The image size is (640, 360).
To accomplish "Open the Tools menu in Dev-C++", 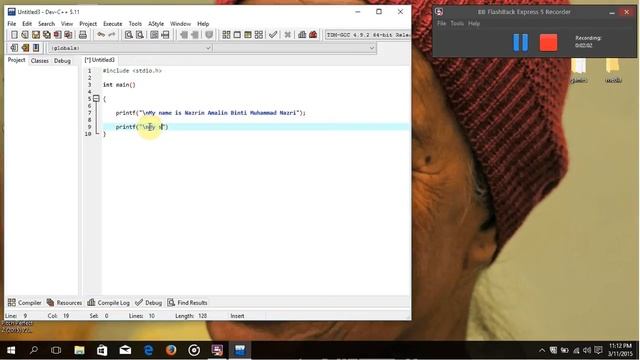I will point(135,24).
